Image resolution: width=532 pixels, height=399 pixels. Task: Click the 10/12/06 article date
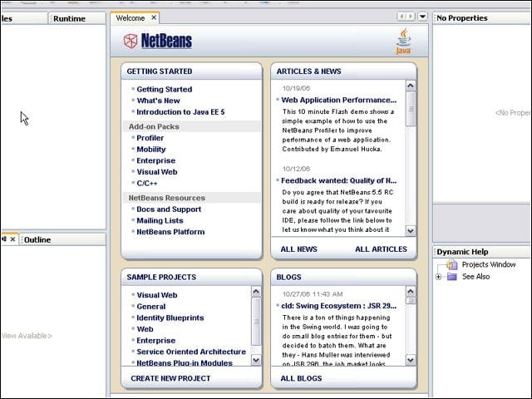pyautogui.click(x=296, y=169)
